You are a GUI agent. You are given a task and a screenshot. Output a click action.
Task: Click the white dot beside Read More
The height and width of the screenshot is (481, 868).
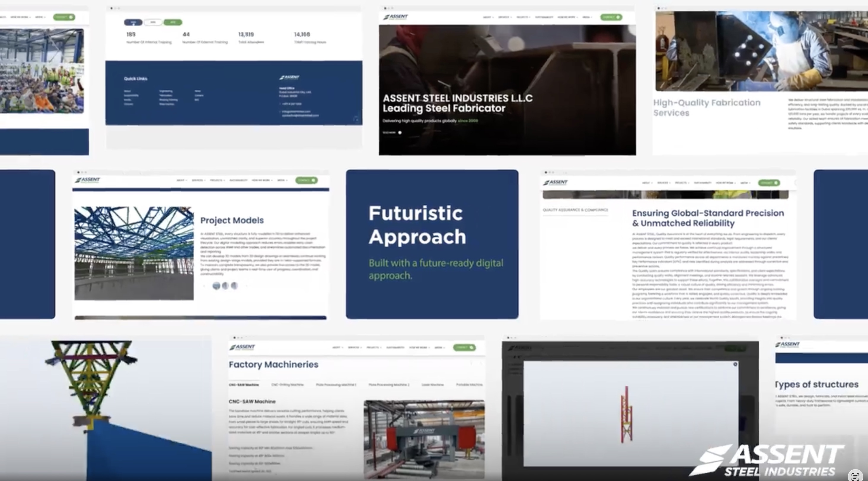click(x=400, y=133)
